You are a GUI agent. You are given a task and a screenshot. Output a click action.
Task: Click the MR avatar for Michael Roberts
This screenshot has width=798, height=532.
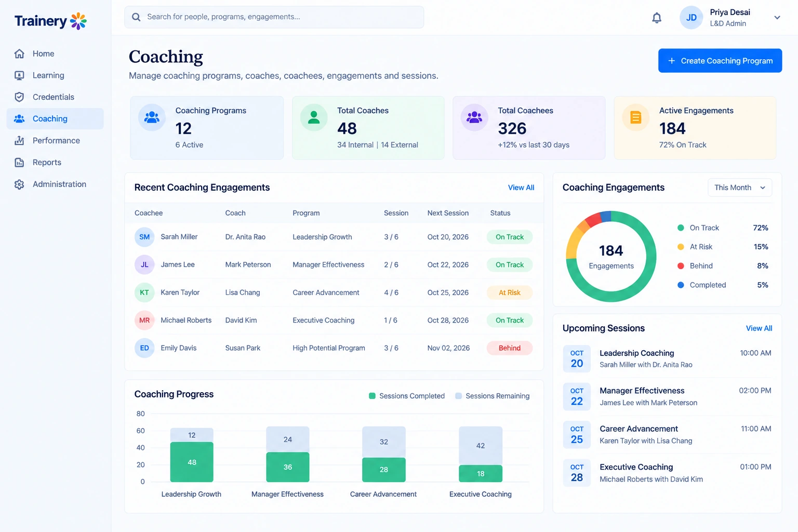point(144,321)
